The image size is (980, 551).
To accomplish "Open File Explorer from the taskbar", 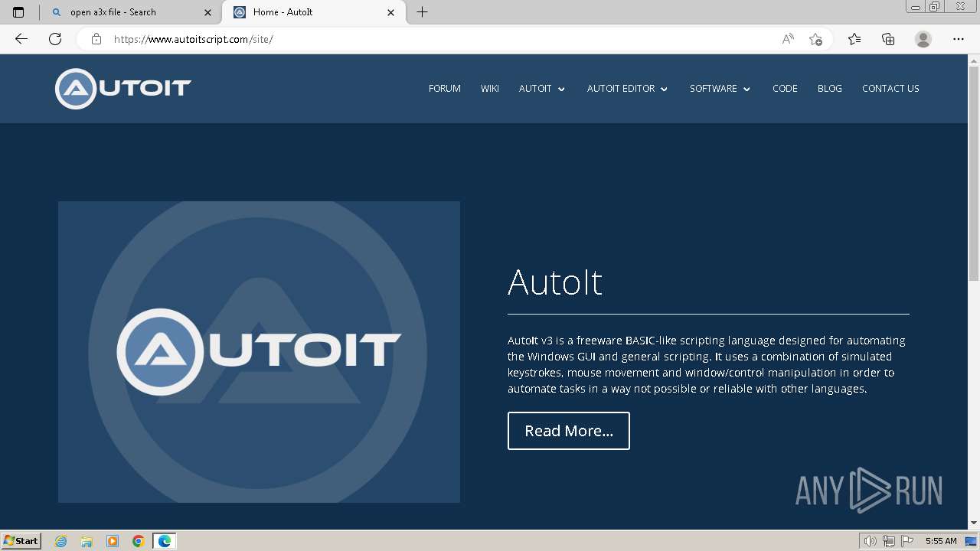I will pos(87,541).
